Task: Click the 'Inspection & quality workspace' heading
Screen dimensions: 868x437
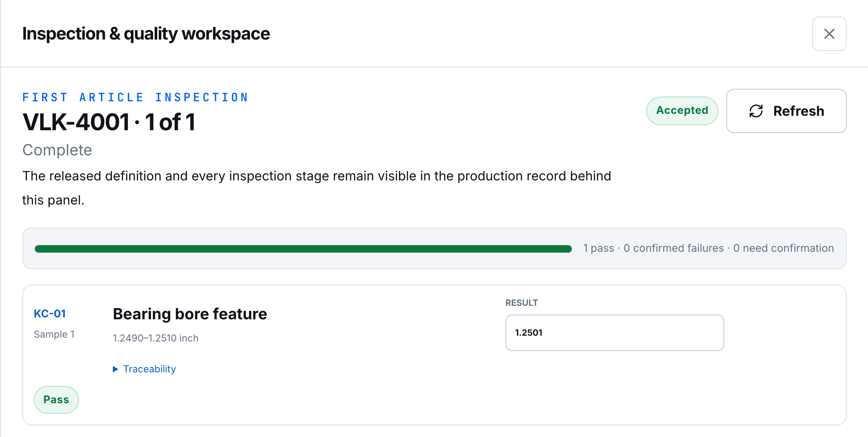Action: tap(146, 34)
